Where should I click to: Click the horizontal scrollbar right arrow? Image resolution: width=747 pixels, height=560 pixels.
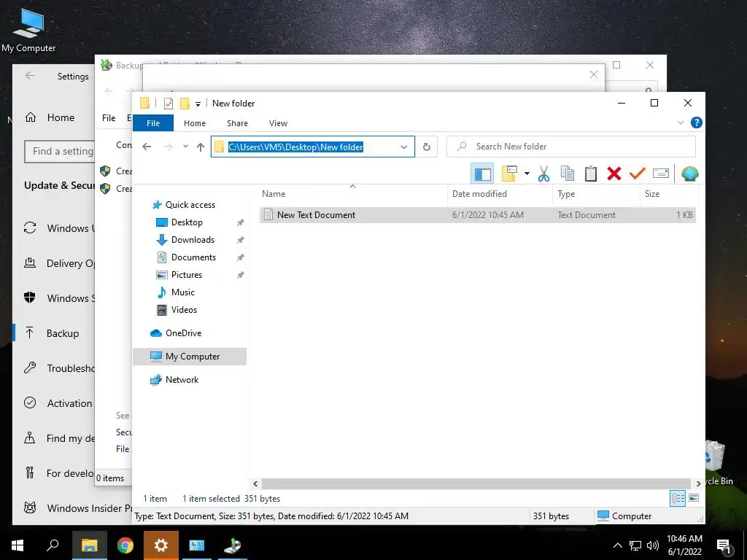(x=698, y=484)
